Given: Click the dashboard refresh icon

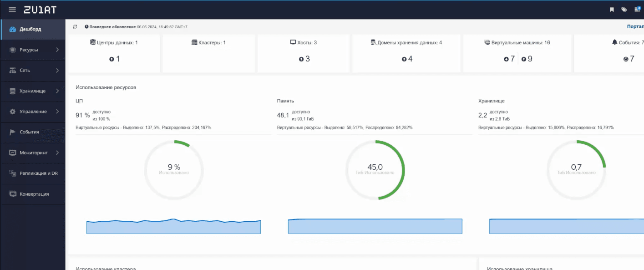Looking at the screenshot, I should pos(75,27).
